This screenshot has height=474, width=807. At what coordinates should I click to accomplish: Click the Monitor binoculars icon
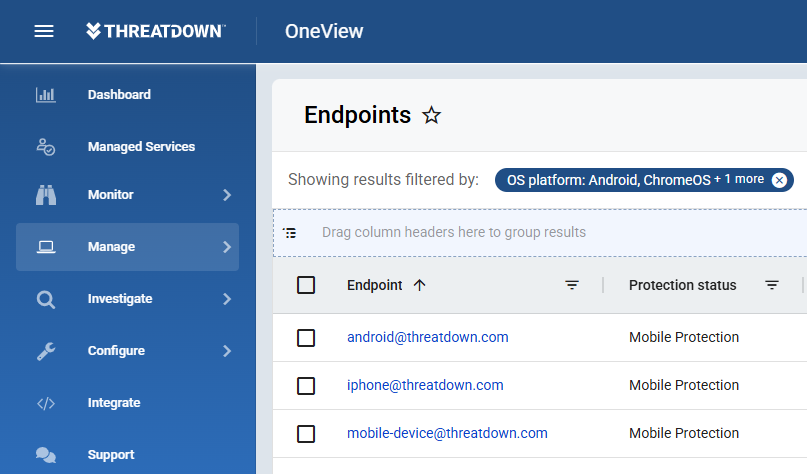pos(46,195)
